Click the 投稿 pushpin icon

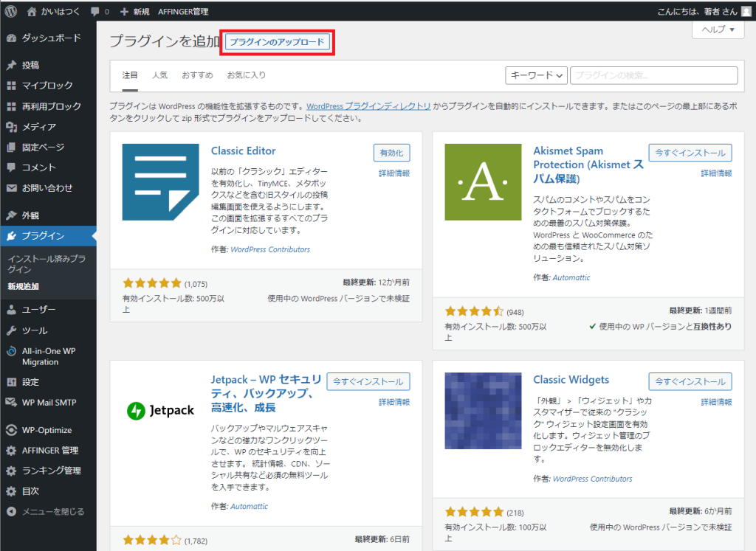(12, 65)
